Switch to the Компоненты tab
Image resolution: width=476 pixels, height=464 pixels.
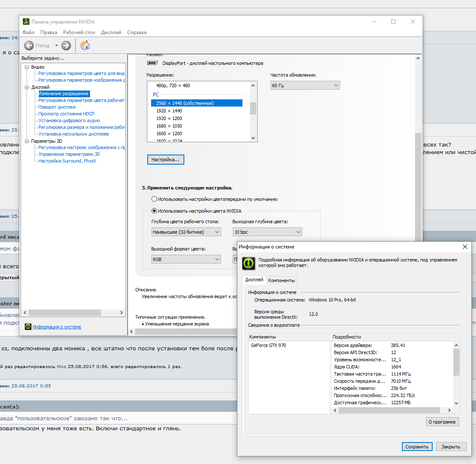coord(282,280)
